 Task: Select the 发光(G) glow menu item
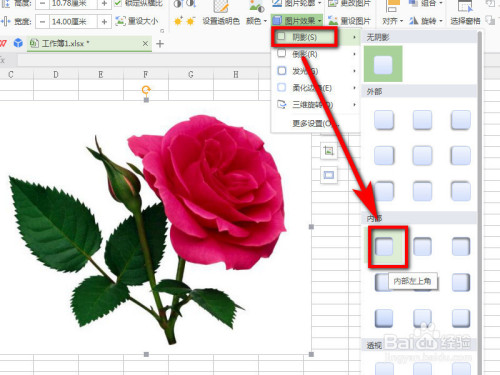tap(316, 71)
